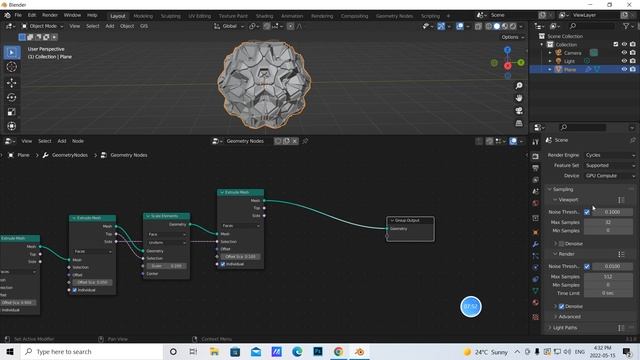Open the File menu
Screen dimensions: 640x360
tap(18, 15)
